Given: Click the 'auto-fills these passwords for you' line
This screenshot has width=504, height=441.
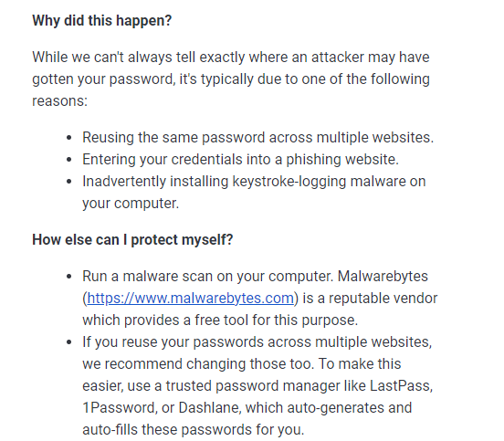Looking at the screenshot, I should (194, 430).
